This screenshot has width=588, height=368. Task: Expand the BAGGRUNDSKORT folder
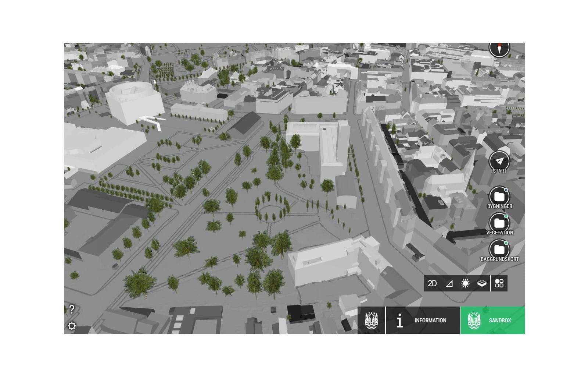(499, 250)
